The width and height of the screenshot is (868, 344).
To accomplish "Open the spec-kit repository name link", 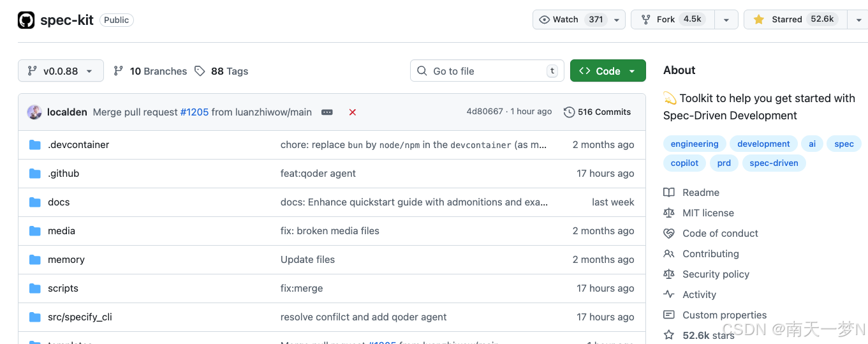I will 67,20.
